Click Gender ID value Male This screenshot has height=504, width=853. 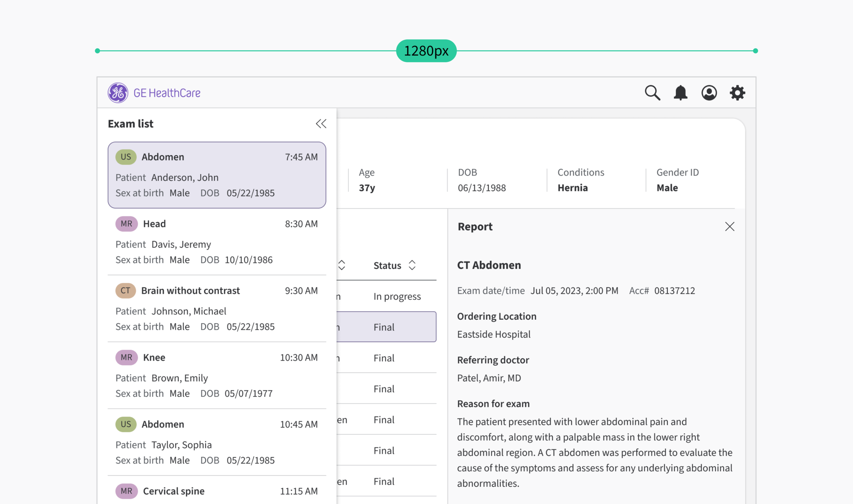click(x=667, y=188)
